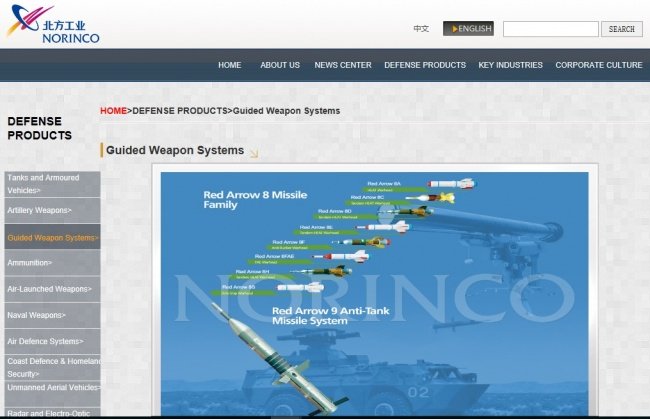Click the arrow icon beside Guided Weapon Systems heading
This screenshot has height=419, width=650.
click(x=254, y=153)
